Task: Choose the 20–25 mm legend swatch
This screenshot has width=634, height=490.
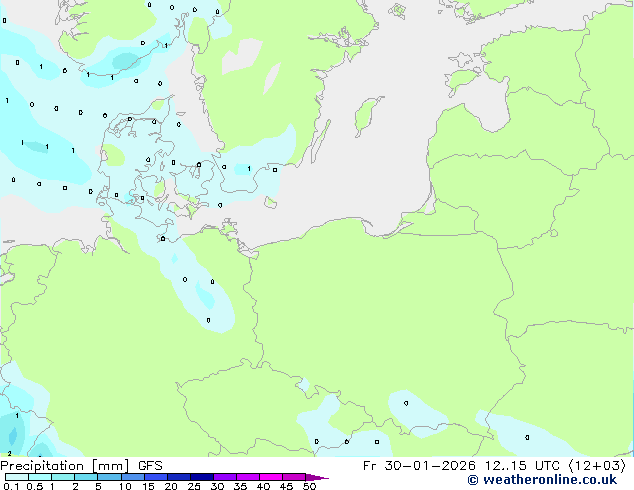Action: (x=179, y=477)
